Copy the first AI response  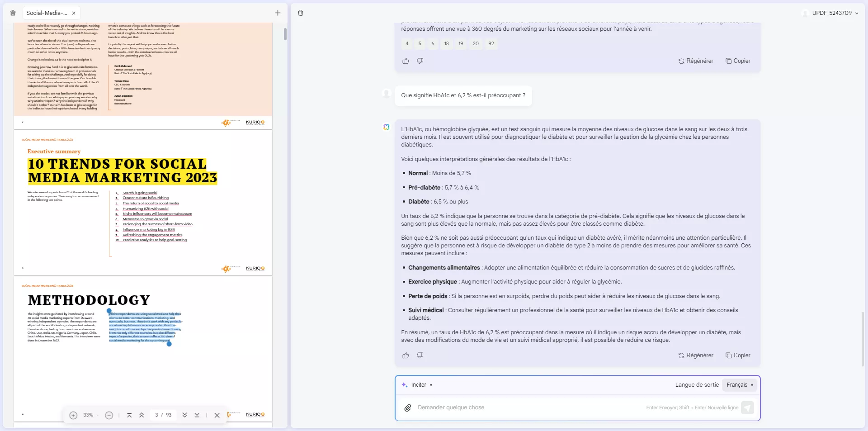pyautogui.click(x=738, y=61)
